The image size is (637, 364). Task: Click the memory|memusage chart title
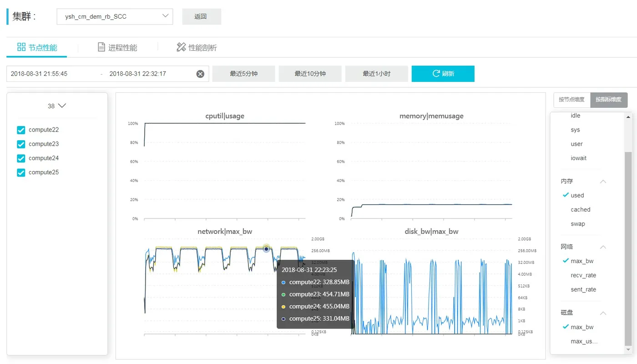(x=431, y=116)
